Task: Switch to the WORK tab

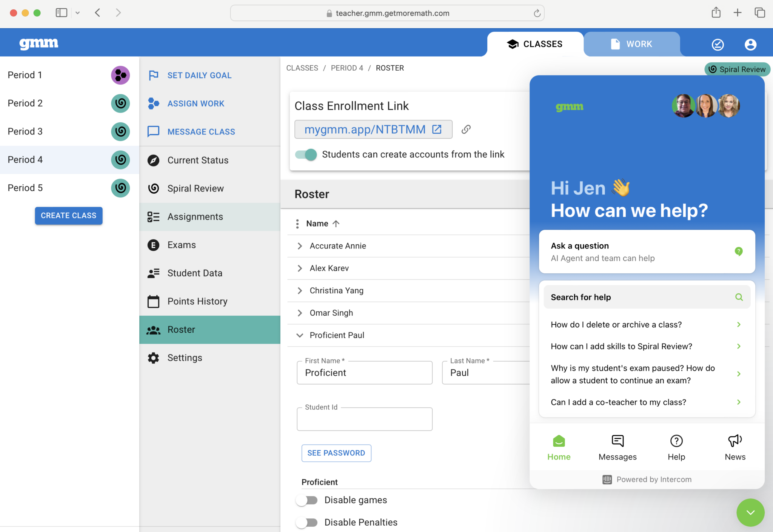Action: coord(632,44)
